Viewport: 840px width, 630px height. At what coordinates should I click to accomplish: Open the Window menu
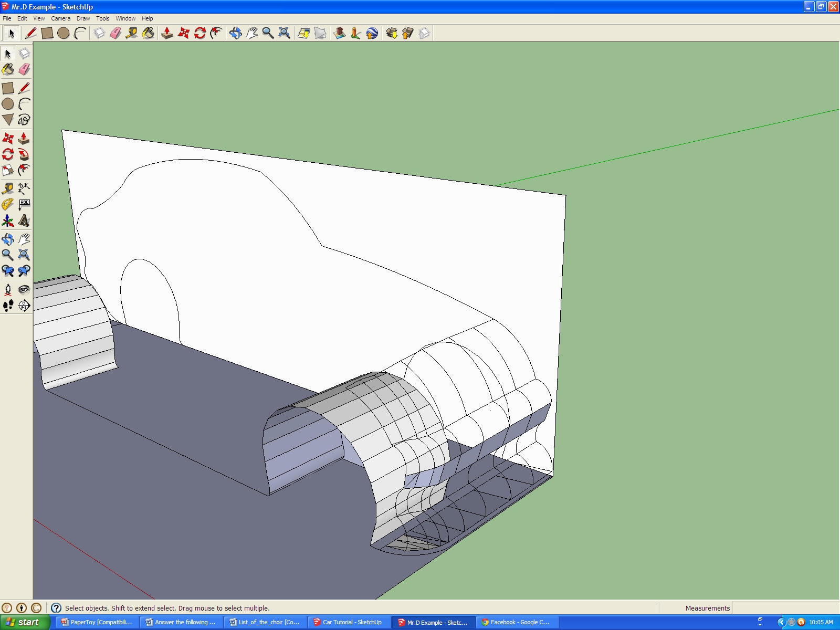(125, 18)
